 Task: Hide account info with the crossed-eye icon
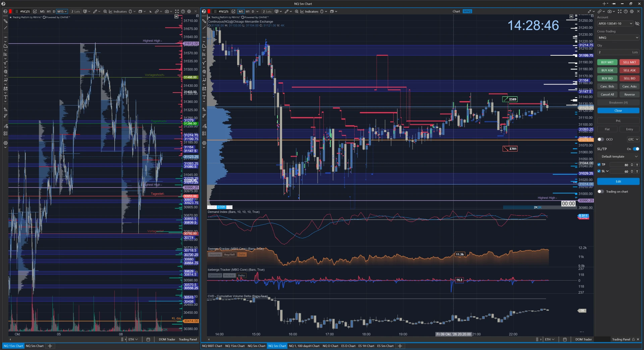point(637,24)
